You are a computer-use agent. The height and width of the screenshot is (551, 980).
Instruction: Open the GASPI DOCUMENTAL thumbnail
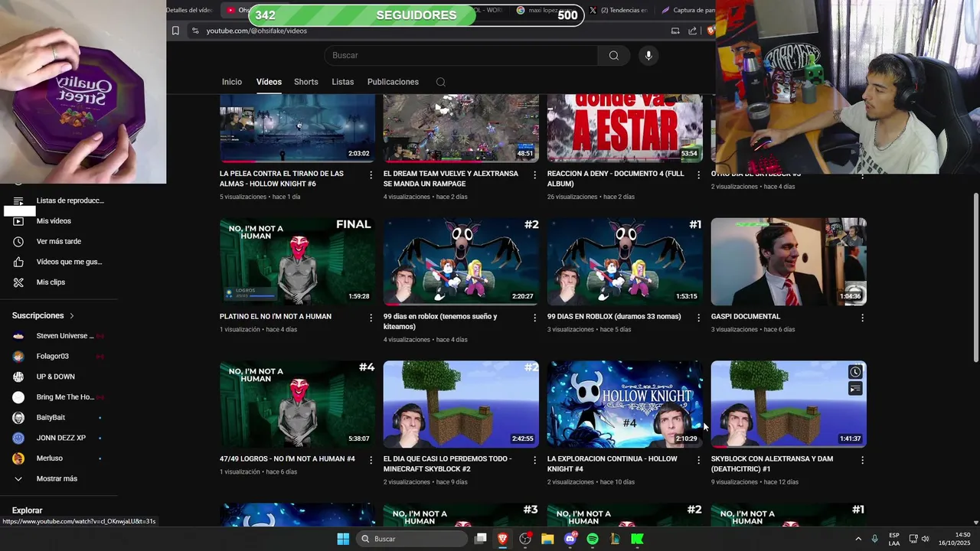click(x=789, y=262)
